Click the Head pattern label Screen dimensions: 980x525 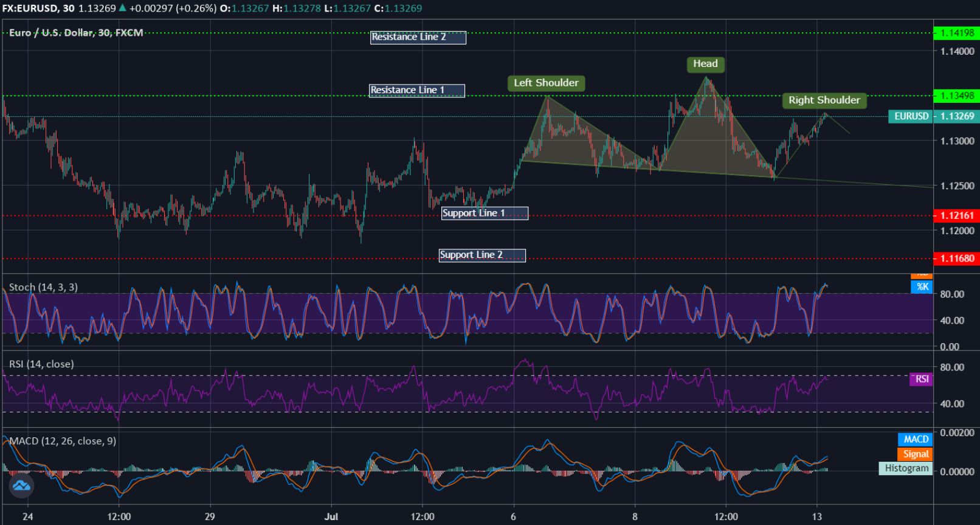(705, 64)
